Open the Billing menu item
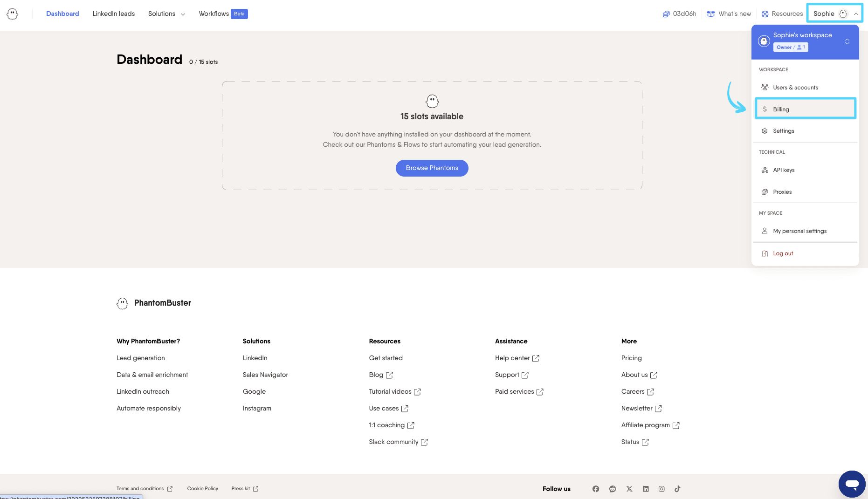868x499 pixels. [805, 109]
